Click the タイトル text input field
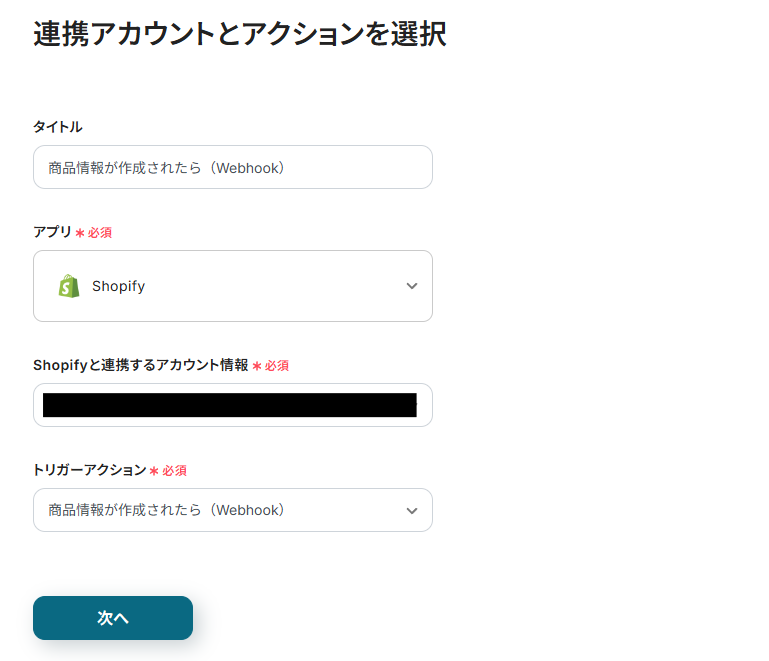769x661 pixels. click(x=232, y=167)
